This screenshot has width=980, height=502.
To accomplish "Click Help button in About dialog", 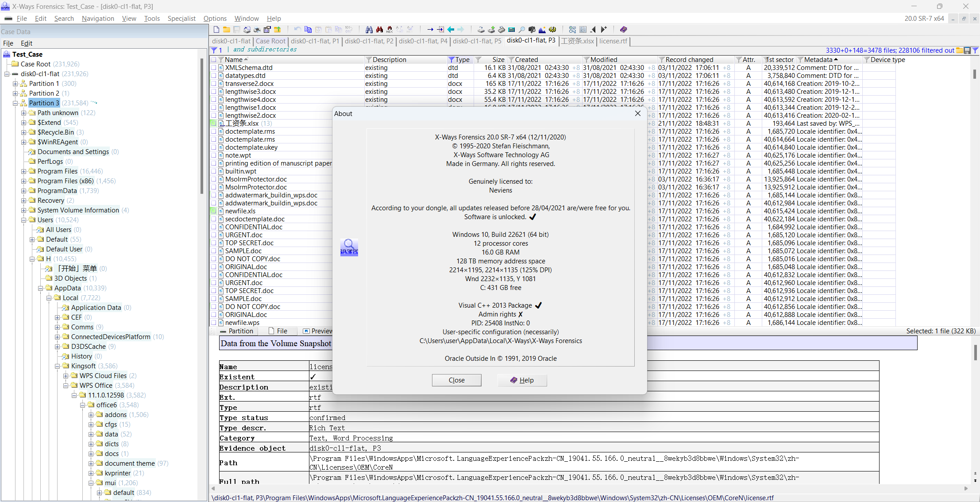I will click(x=522, y=380).
